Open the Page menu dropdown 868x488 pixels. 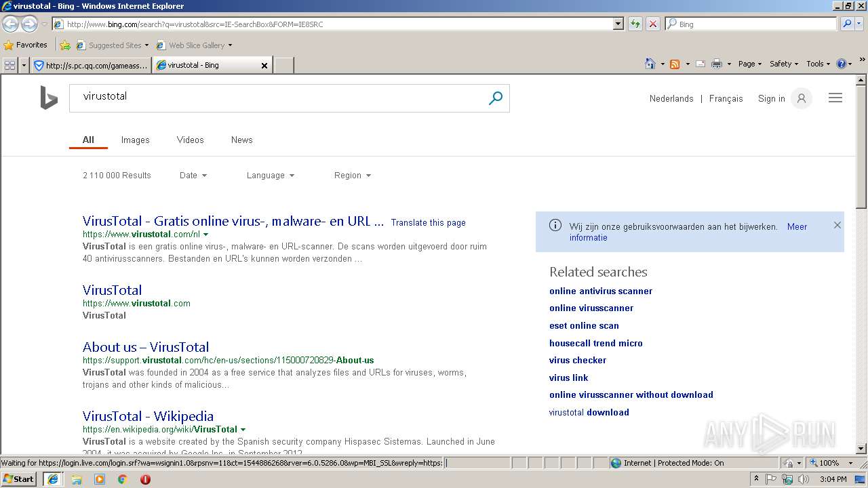[750, 64]
